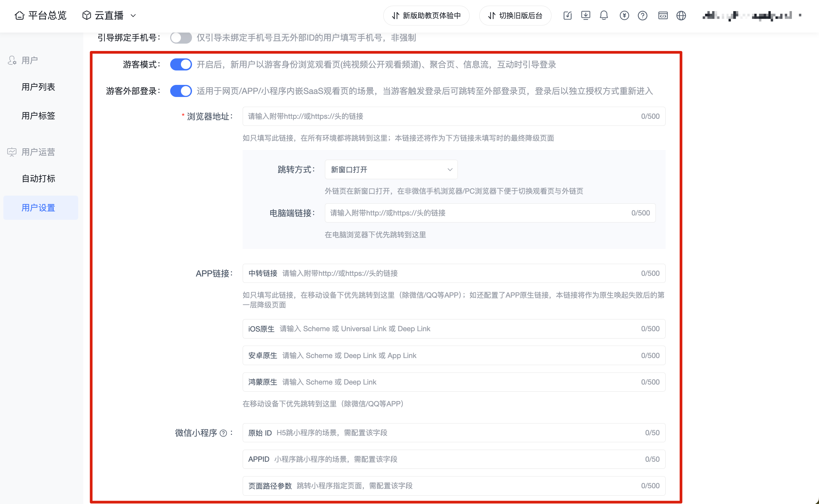Image resolution: width=819 pixels, height=504 pixels.
Task: Click the cube icon beside 云直播
Action: (x=87, y=15)
